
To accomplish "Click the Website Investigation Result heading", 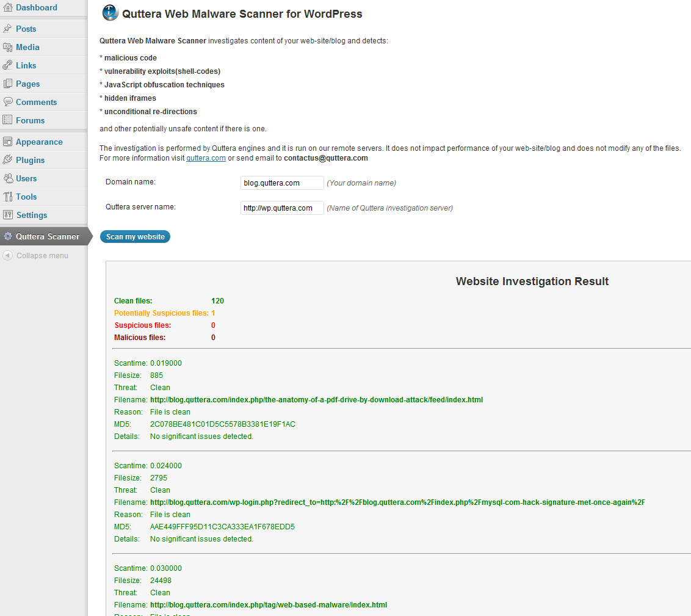I will point(532,281).
